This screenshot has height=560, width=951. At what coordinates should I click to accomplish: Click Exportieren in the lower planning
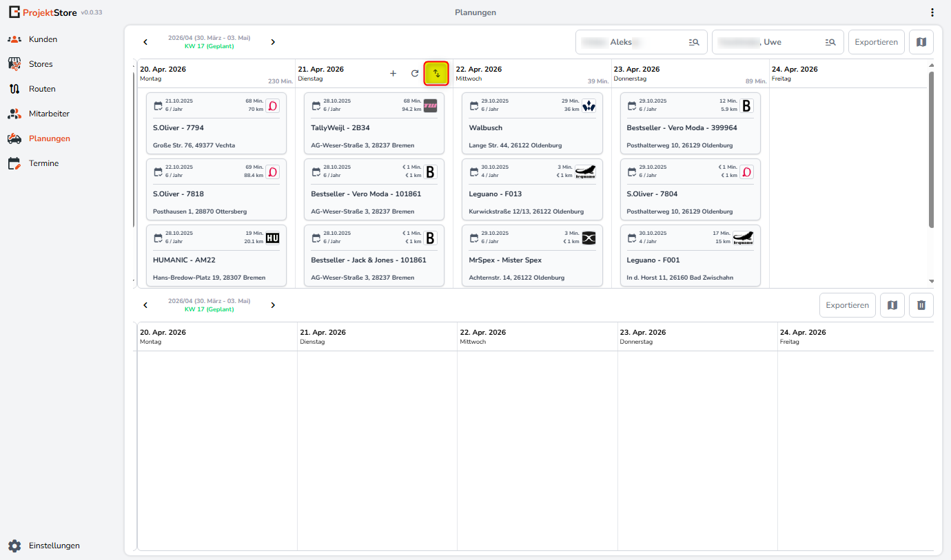pos(847,305)
